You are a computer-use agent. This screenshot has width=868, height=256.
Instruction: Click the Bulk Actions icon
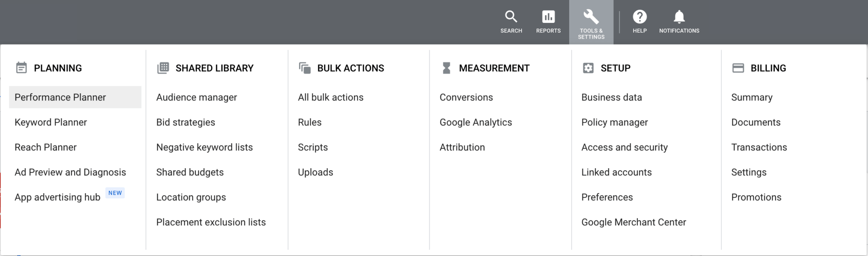point(304,67)
